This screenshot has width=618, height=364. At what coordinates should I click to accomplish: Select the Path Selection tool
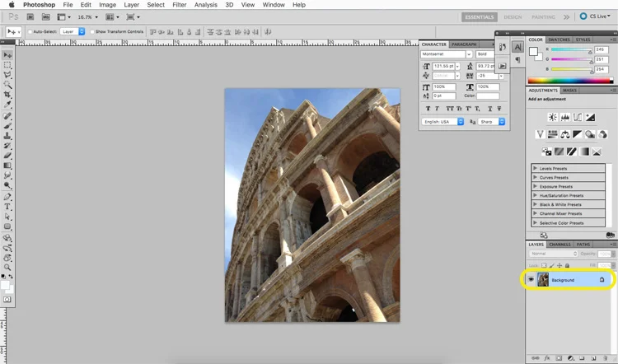7,217
